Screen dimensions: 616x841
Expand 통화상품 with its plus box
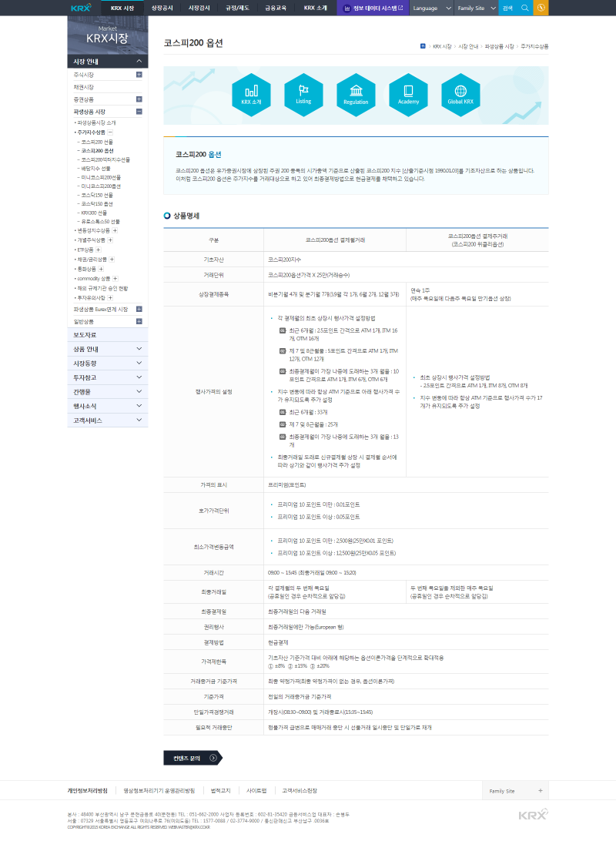(x=101, y=270)
